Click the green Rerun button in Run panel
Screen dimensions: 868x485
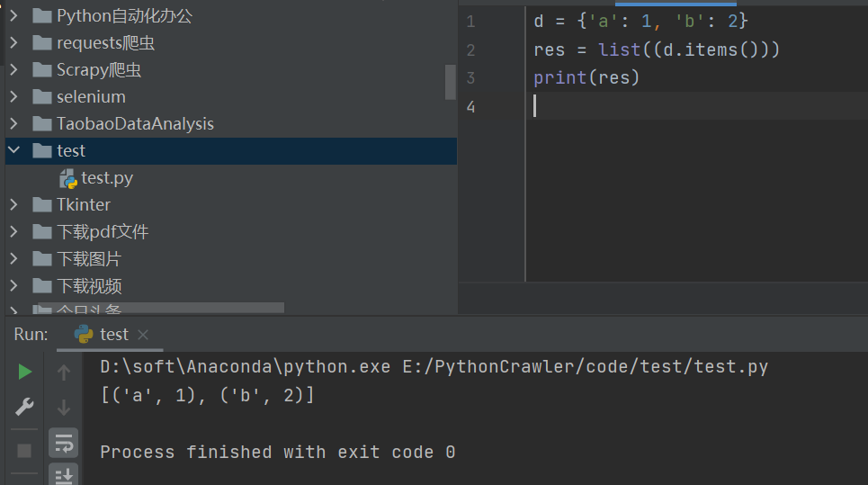(x=25, y=372)
